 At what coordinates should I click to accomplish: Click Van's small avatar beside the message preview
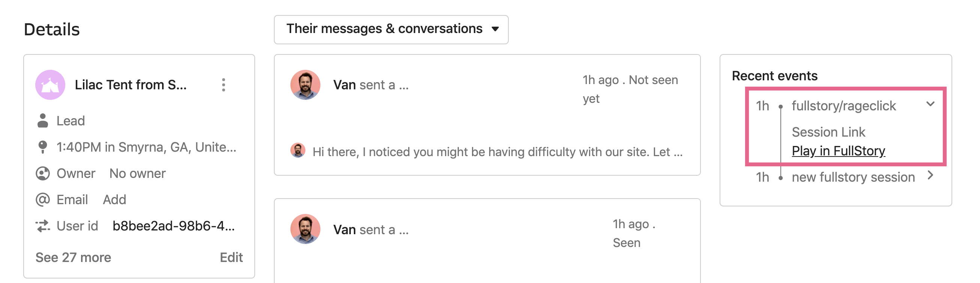[298, 150]
